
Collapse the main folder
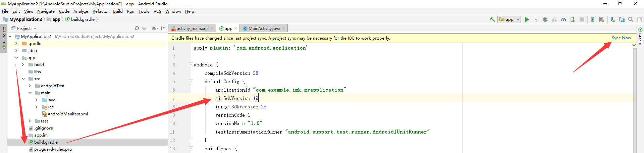pos(30,93)
